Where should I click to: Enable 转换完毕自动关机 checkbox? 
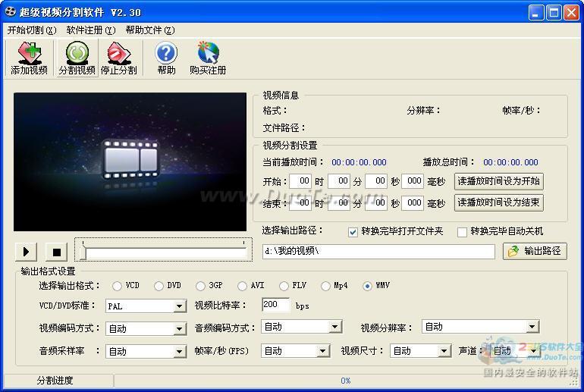point(462,232)
